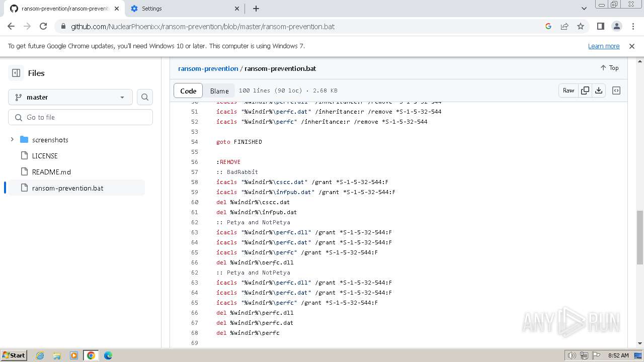Screen dimensions: 644x362
Task: Click the page vertical scrollbar thumb
Action: tap(640, 237)
